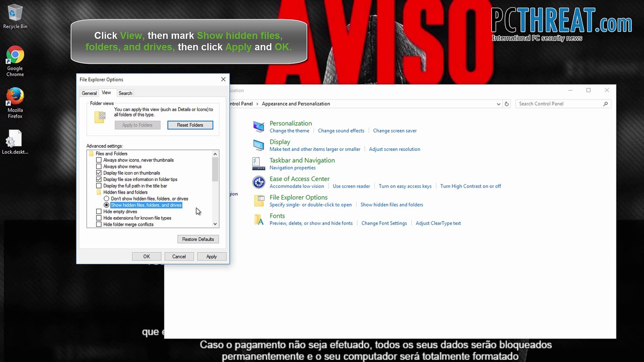Toggle Always show icons, never thumbnails checkbox
Viewport: 644px width, 362px height.
(99, 160)
